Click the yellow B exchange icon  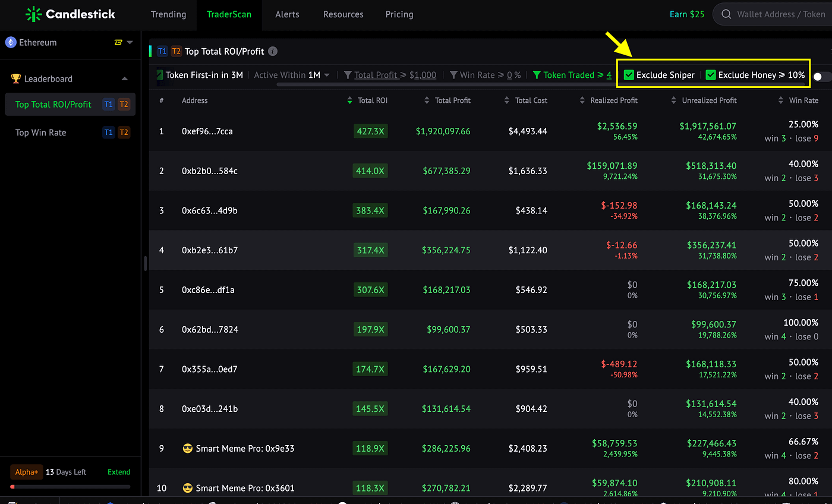click(x=118, y=42)
